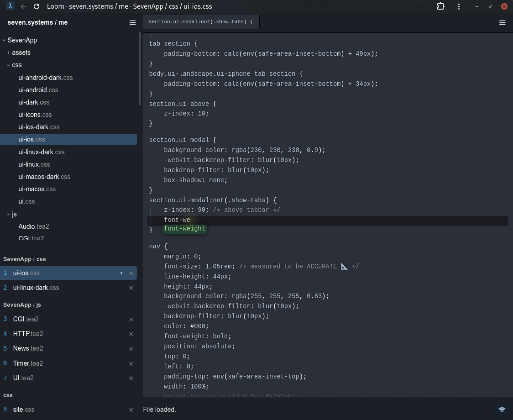Expand the assets folder
The image size is (513, 420).
click(x=8, y=52)
